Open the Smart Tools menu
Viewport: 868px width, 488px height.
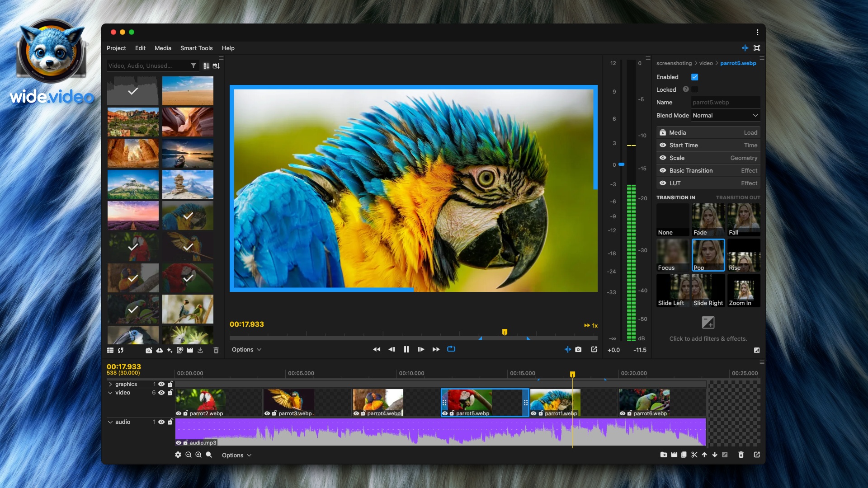[196, 48]
